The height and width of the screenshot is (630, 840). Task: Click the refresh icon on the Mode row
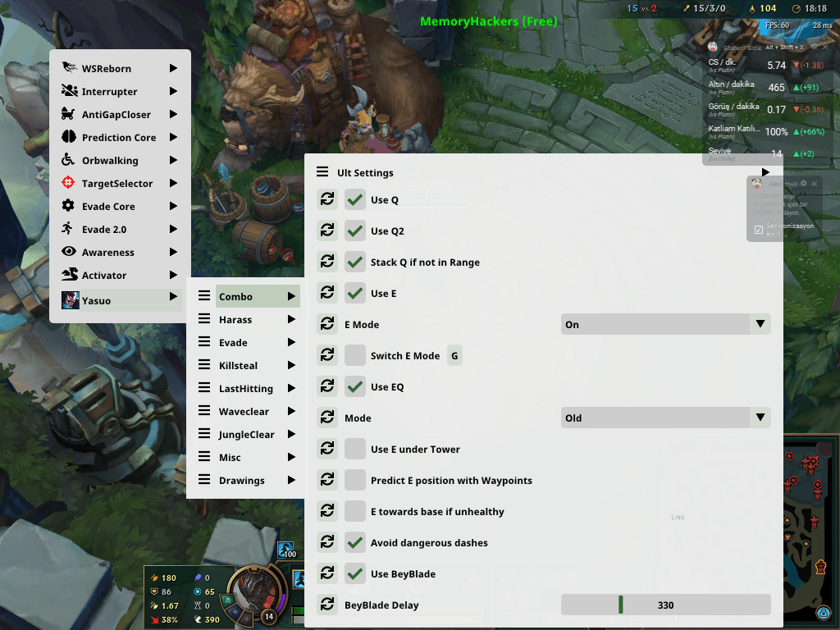click(x=326, y=418)
